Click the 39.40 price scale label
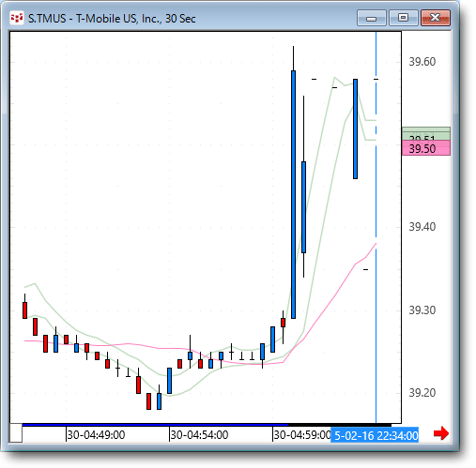This screenshot has height=468, width=476. coord(422,227)
